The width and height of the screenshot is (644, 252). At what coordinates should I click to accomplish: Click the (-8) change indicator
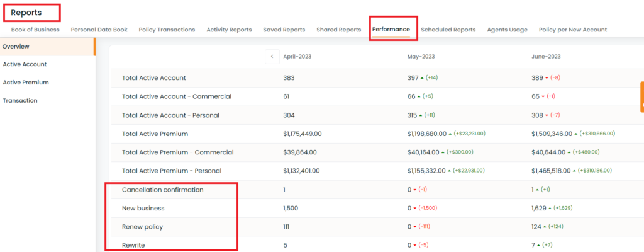[x=555, y=78]
